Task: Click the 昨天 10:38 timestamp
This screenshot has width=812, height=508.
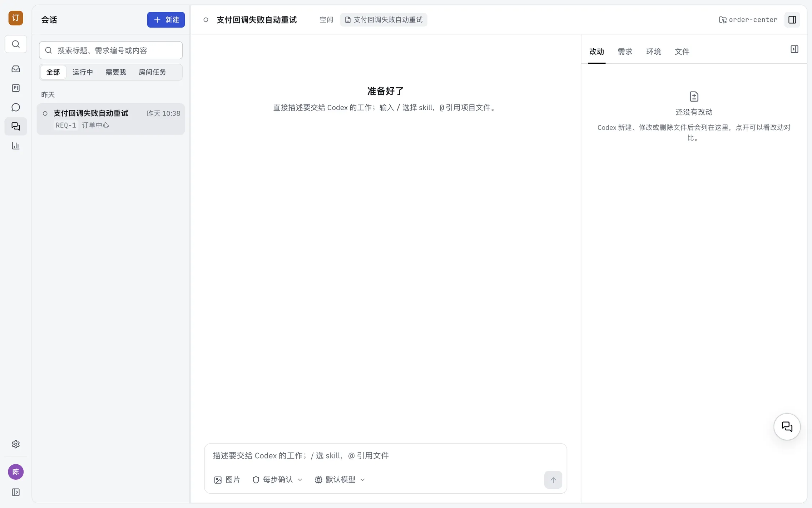Action: pos(163,113)
